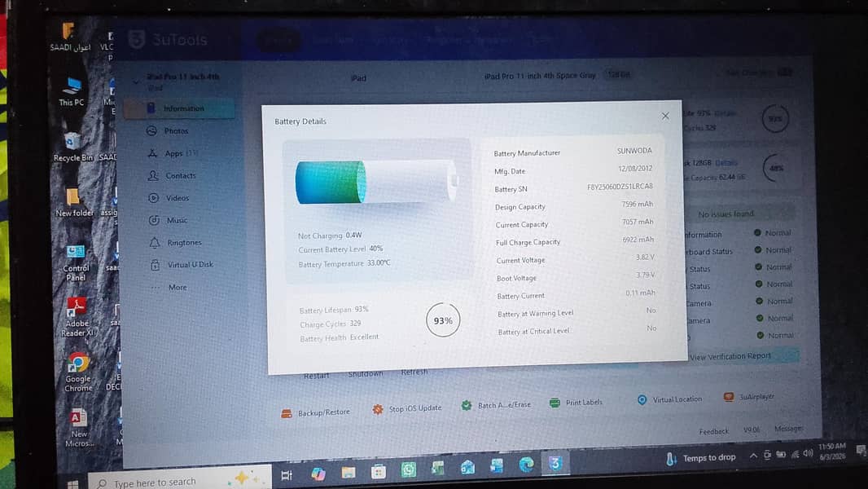Click the Virtual U Disk icon
The width and height of the screenshot is (868, 489).
(155, 265)
